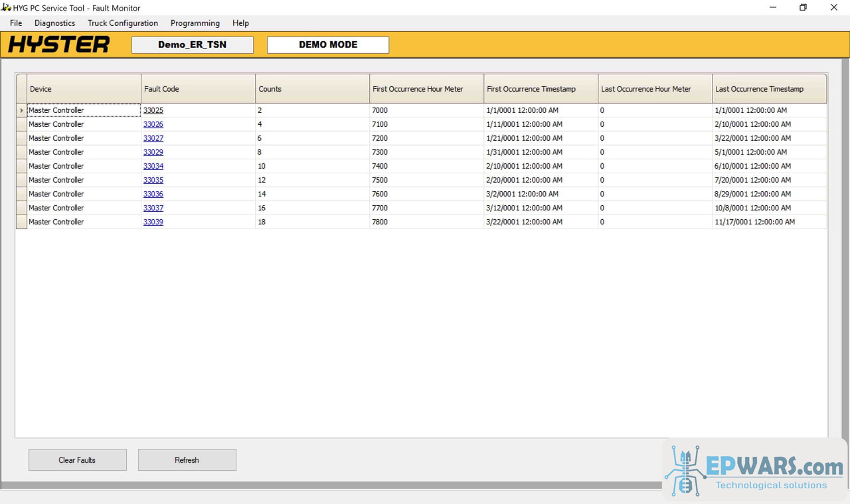
Task: Click the DEMO MODE status field
Action: (328, 45)
